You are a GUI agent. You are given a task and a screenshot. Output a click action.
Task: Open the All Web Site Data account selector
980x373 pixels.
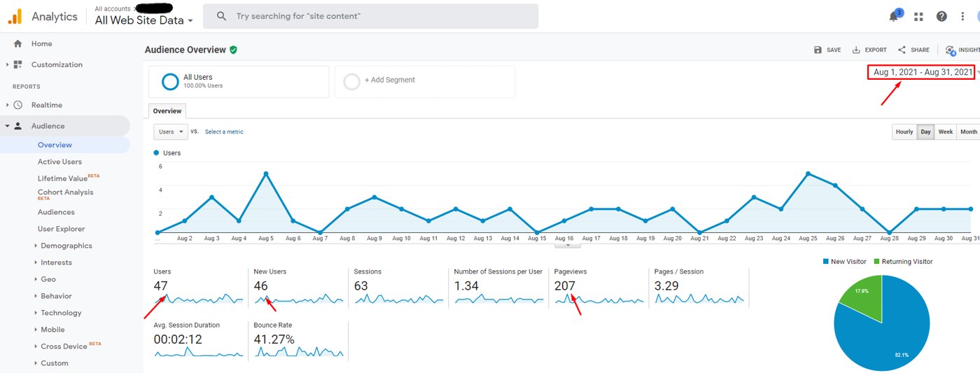point(144,20)
